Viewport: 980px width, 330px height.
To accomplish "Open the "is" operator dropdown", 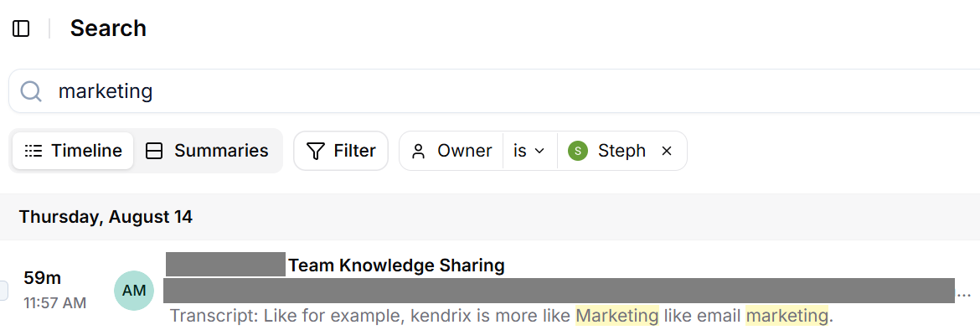I will (x=529, y=151).
